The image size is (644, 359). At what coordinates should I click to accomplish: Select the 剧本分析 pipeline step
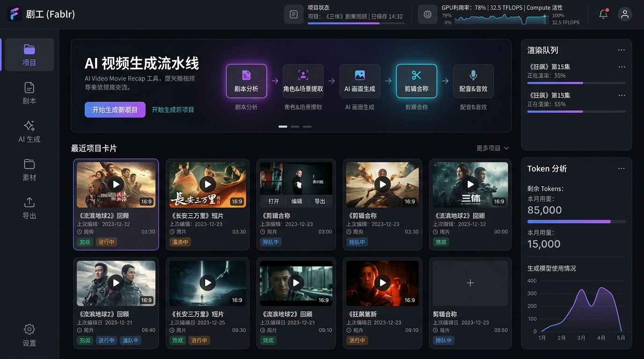pyautogui.click(x=246, y=81)
